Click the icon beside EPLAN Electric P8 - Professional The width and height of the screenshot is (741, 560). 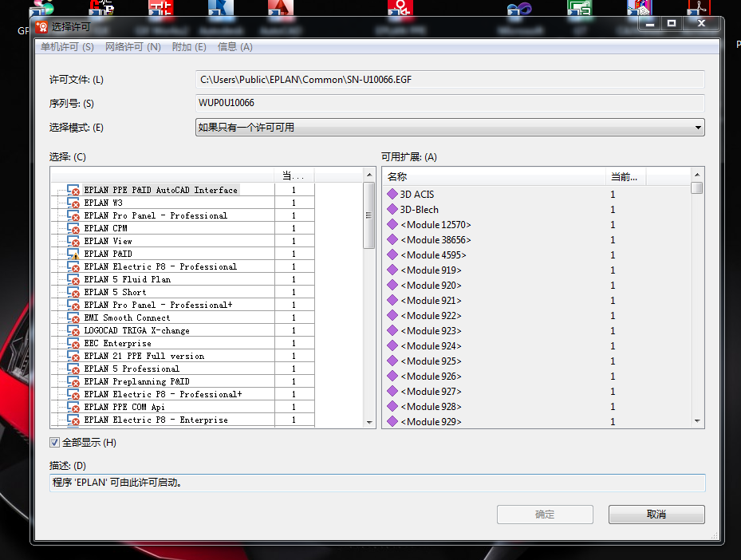[73, 266]
